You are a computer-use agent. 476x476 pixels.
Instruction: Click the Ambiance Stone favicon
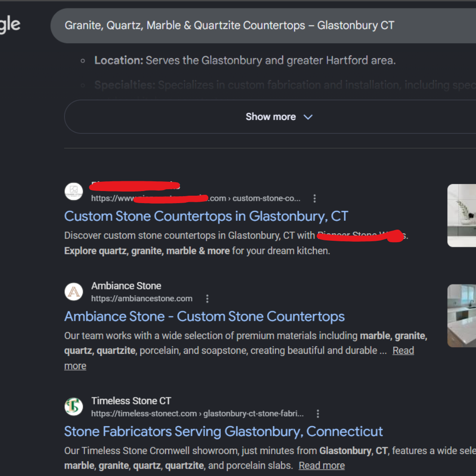tap(74, 292)
